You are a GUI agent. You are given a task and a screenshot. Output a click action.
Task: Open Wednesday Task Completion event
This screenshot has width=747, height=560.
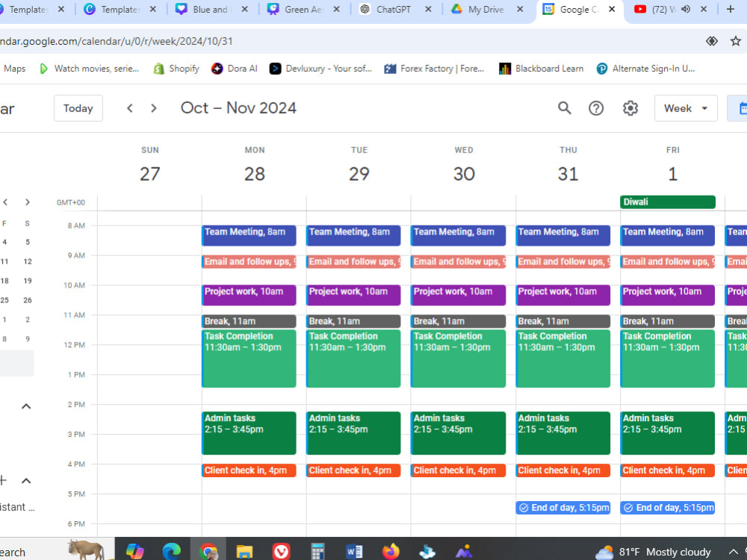(458, 358)
